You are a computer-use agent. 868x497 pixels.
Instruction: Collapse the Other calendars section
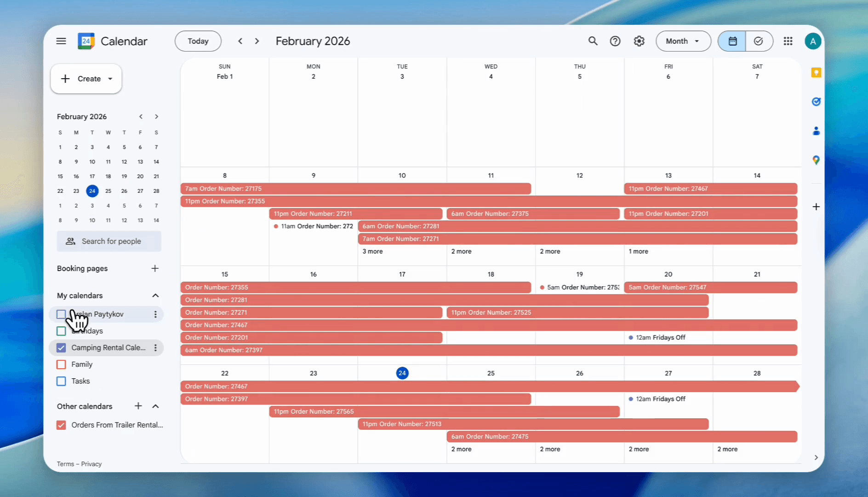(x=155, y=406)
